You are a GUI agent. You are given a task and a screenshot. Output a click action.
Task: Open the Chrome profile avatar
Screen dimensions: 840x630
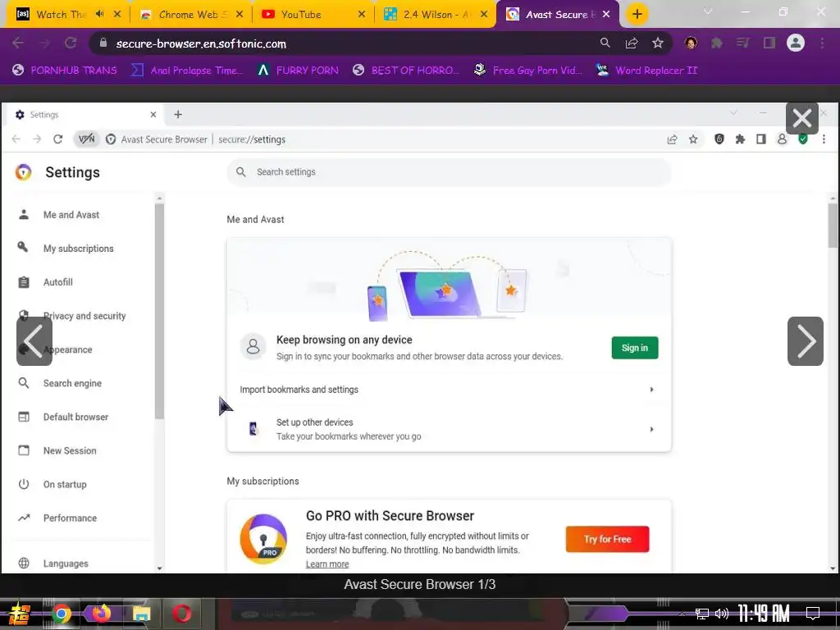796,43
